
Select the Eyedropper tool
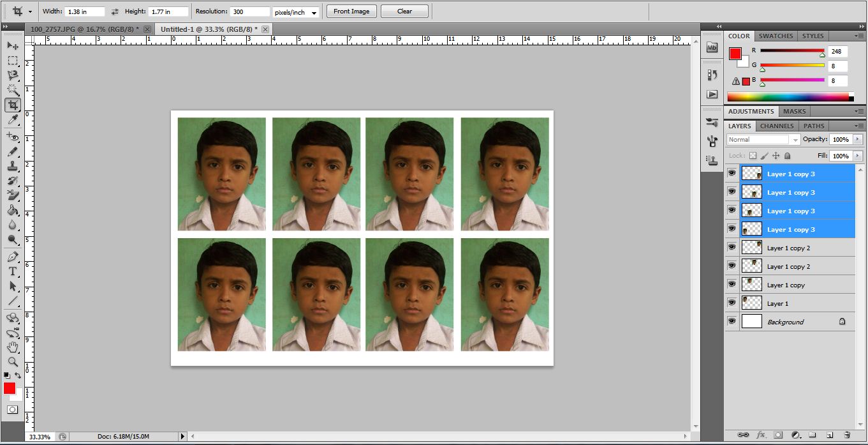(x=12, y=119)
